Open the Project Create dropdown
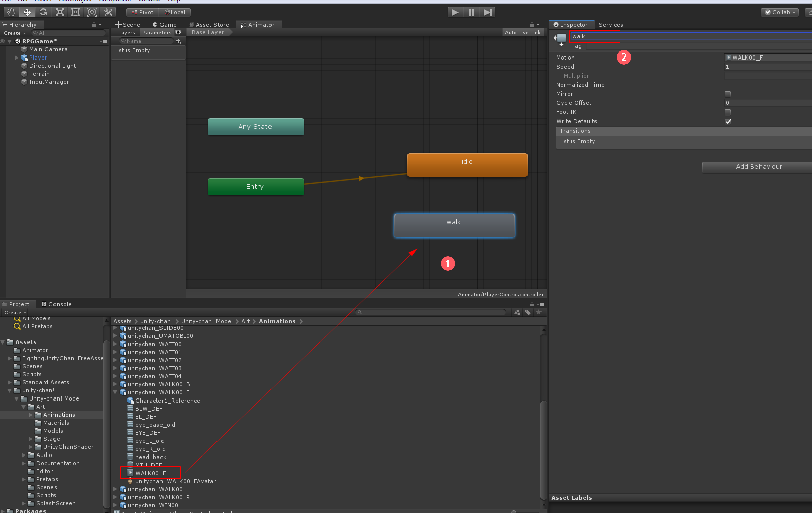The image size is (812, 513). click(15, 312)
